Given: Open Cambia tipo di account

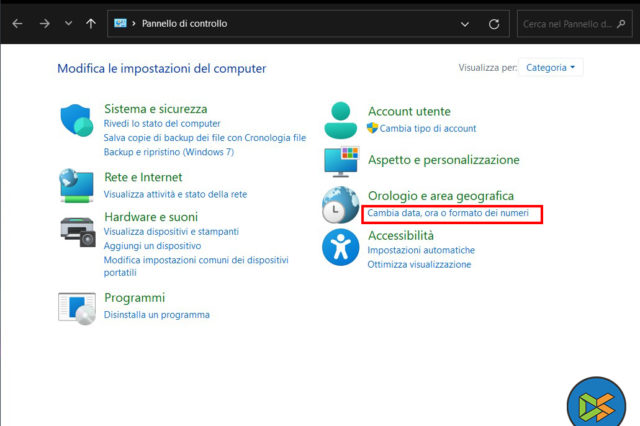Looking at the screenshot, I should tap(428, 128).
